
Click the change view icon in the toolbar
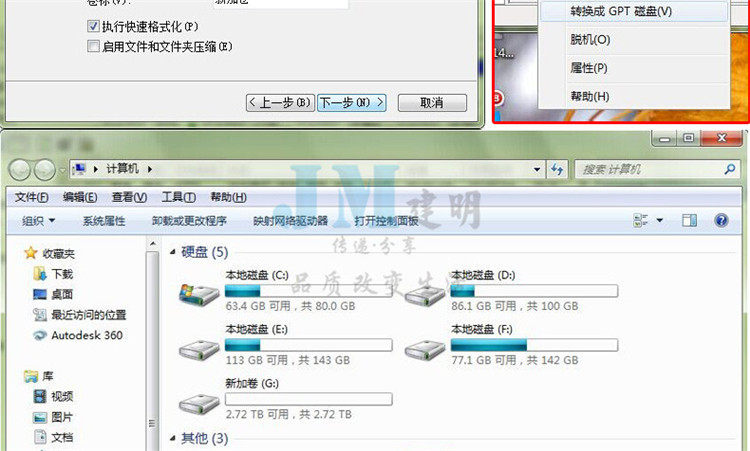(x=640, y=220)
